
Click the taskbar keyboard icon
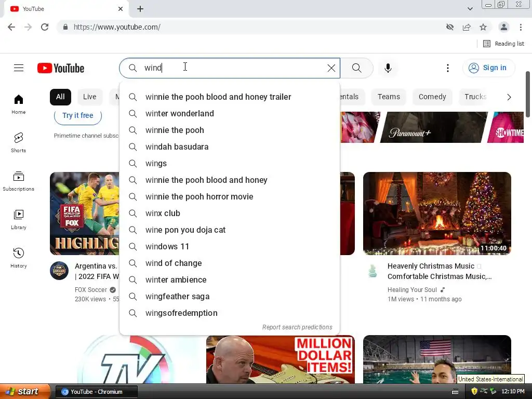click(455, 392)
